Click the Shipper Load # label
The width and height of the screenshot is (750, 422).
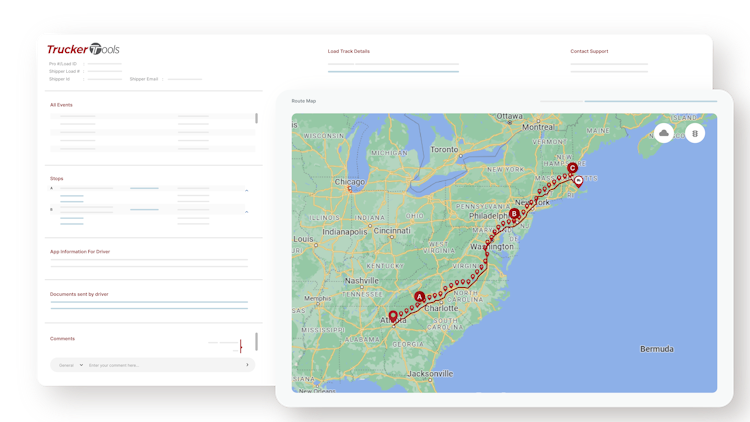point(64,71)
